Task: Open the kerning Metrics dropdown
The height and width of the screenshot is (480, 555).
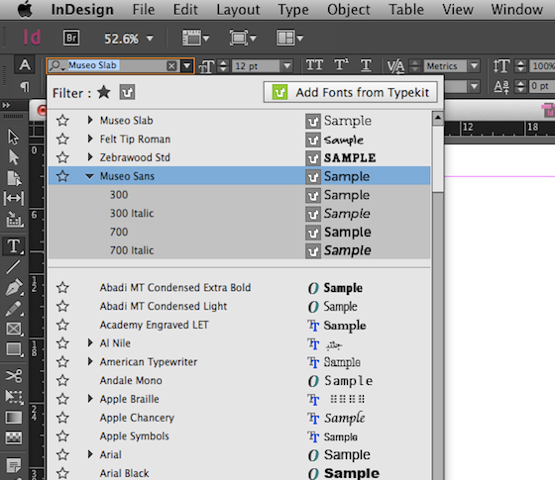Action: [474, 66]
